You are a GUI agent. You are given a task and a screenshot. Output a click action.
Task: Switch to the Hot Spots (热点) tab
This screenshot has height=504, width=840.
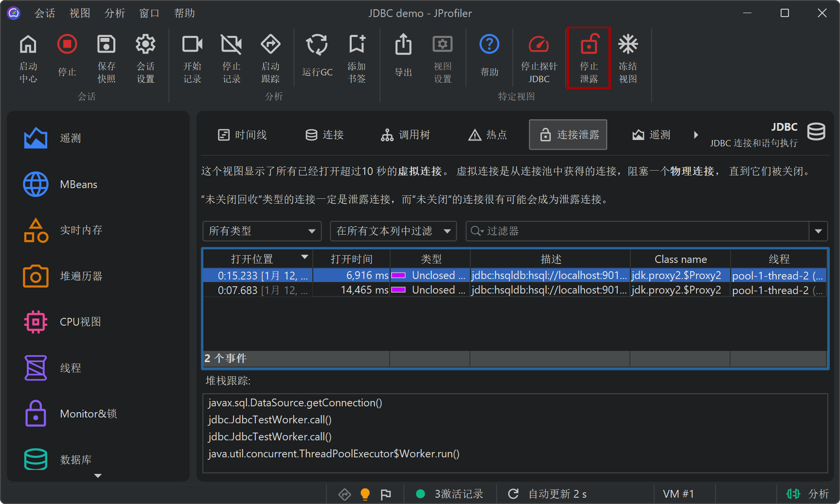[x=488, y=135]
